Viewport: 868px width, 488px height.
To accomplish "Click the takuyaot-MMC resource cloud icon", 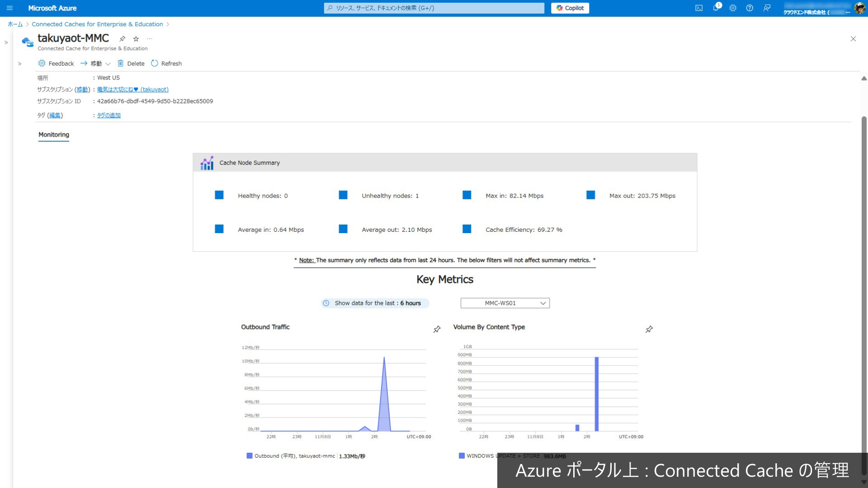I will pos(28,42).
